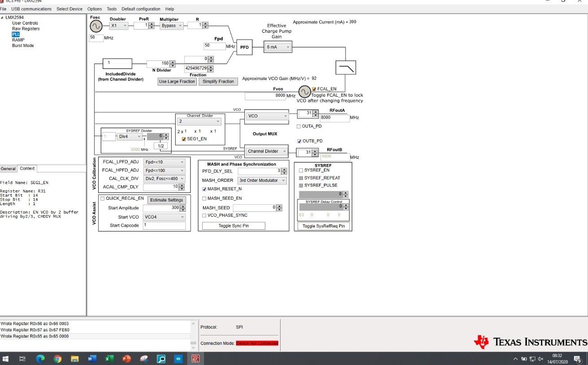The height and width of the screenshot is (365, 588).
Task: Click the Simplify Fraction button
Action: tap(218, 82)
